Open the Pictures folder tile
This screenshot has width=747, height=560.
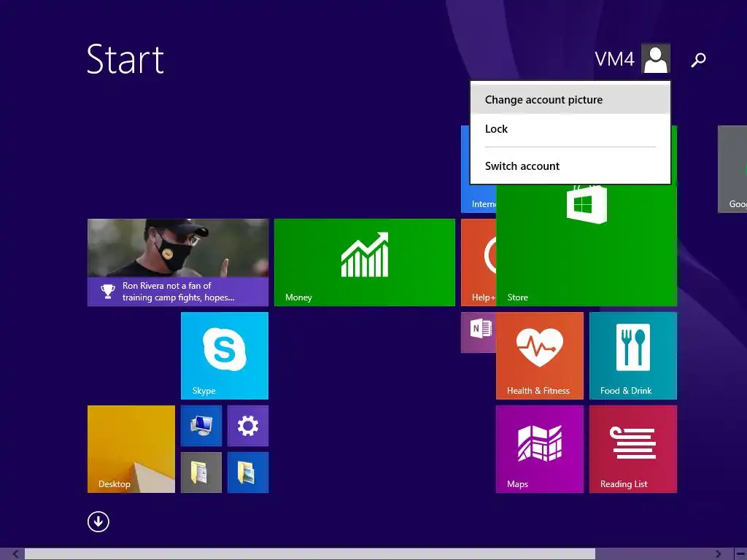click(248, 472)
